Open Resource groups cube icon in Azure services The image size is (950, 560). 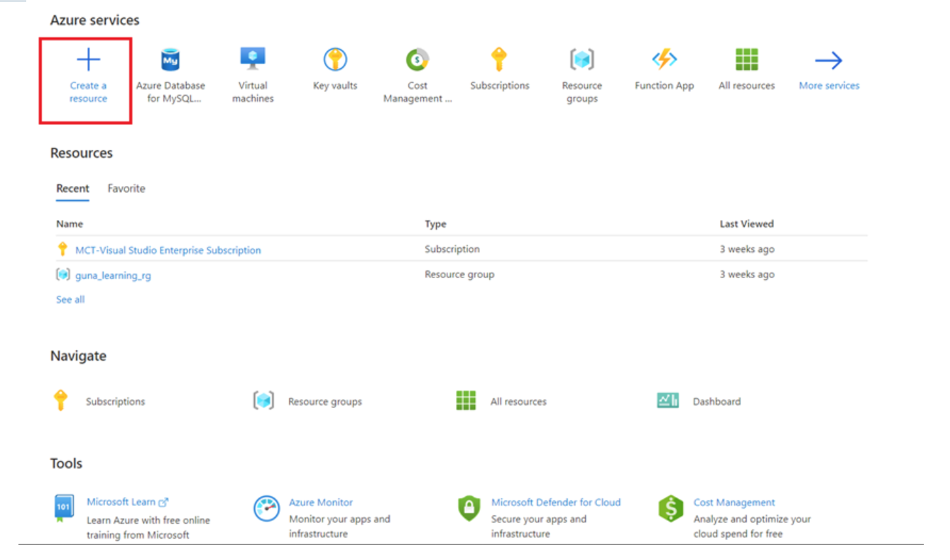point(582,60)
